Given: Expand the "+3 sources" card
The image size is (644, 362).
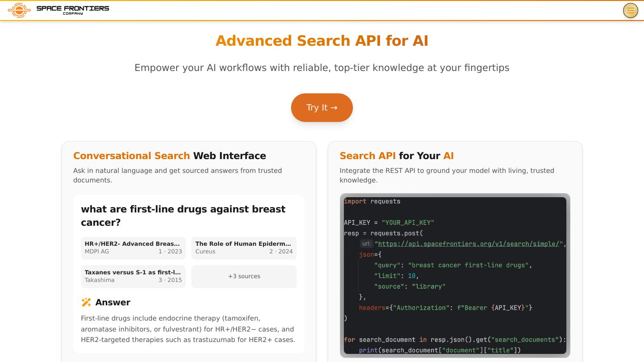Looking at the screenshot, I should 244,276.
